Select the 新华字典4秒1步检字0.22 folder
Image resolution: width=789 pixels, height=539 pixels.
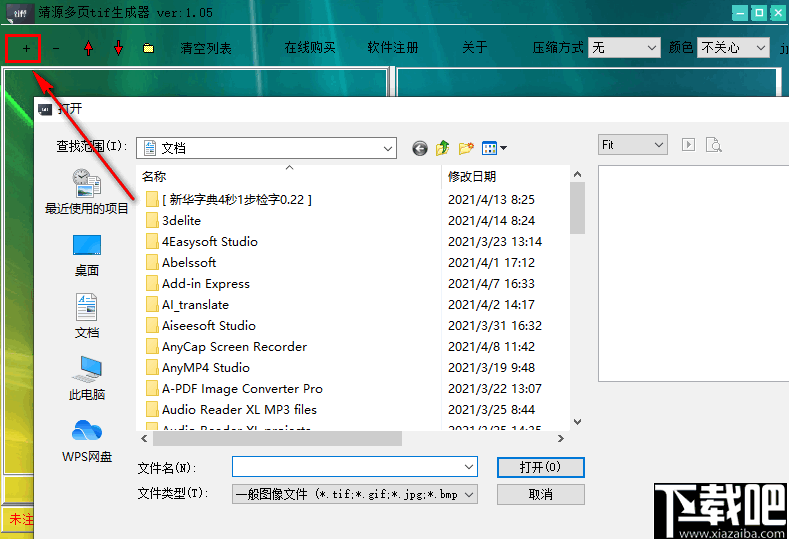point(229,200)
